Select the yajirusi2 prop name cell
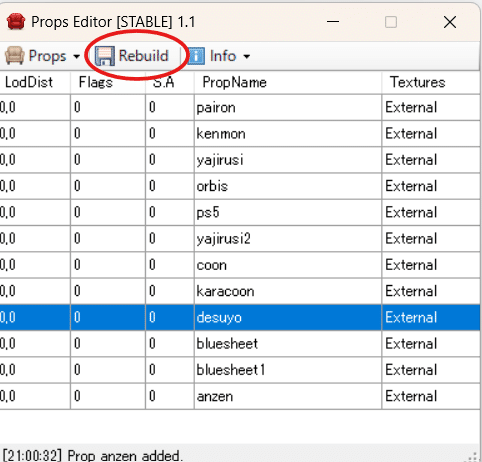 [x=288, y=239]
